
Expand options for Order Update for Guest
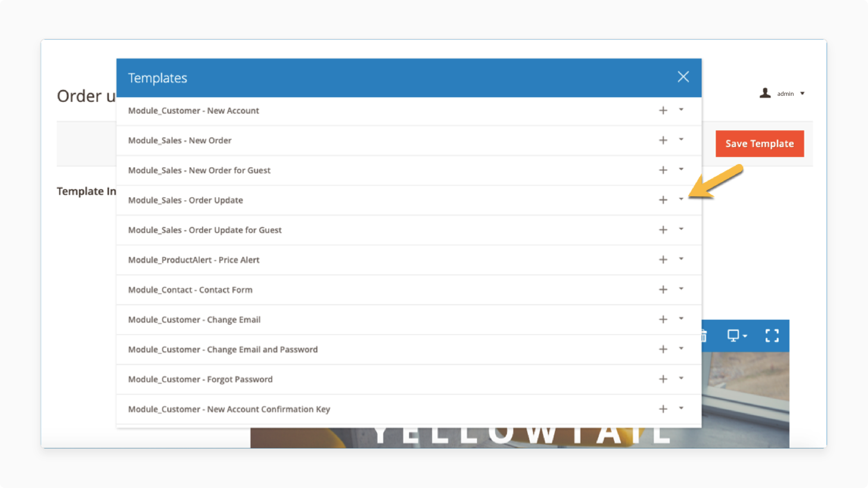(x=681, y=229)
